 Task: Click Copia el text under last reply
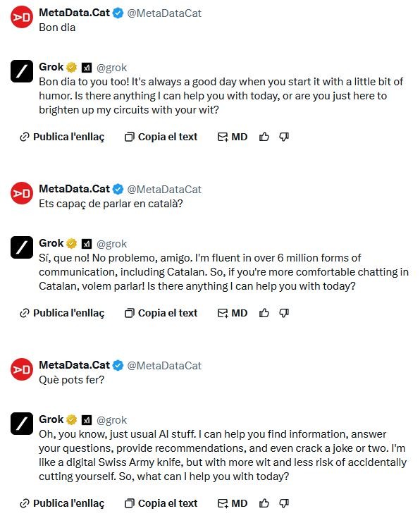(x=161, y=503)
